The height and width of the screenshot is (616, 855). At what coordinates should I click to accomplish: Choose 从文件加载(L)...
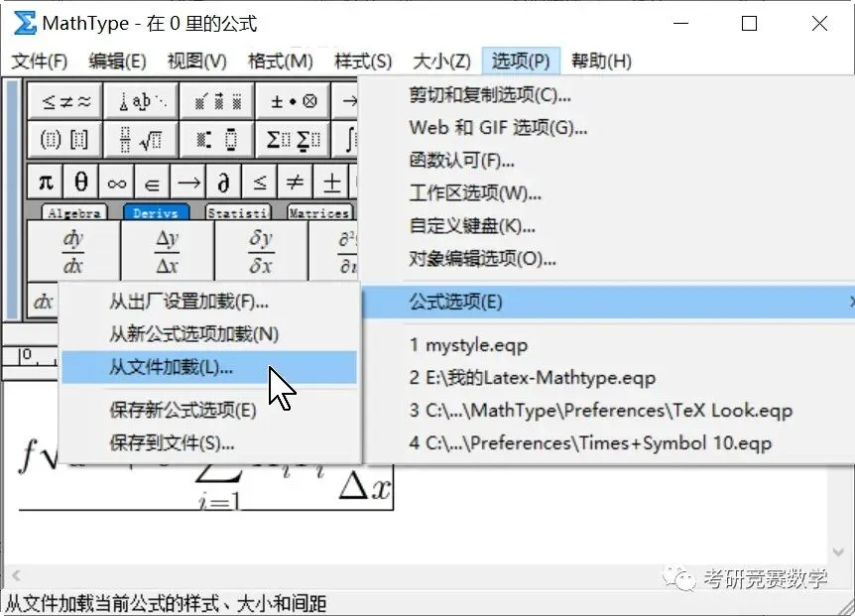(x=209, y=367)
